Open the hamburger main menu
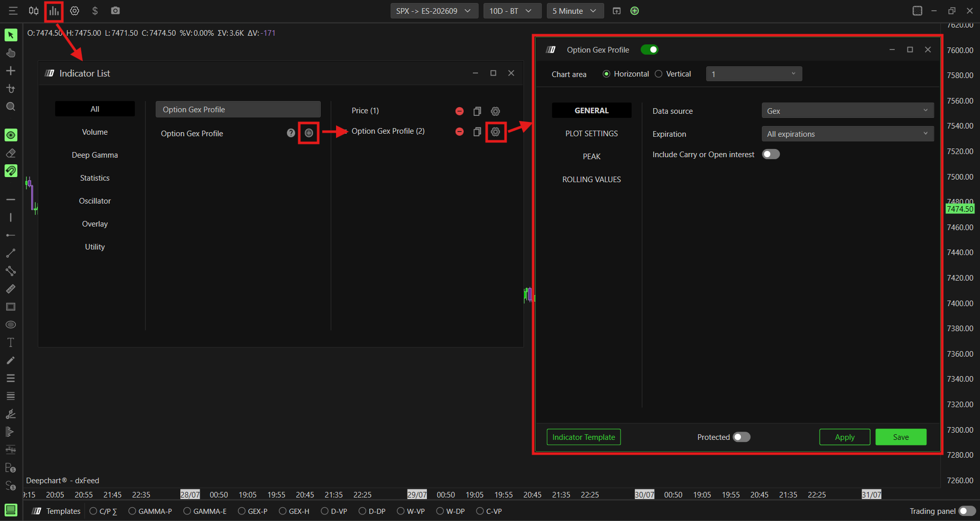The width and height of the screenshot is (980, 521). (13, 11)
